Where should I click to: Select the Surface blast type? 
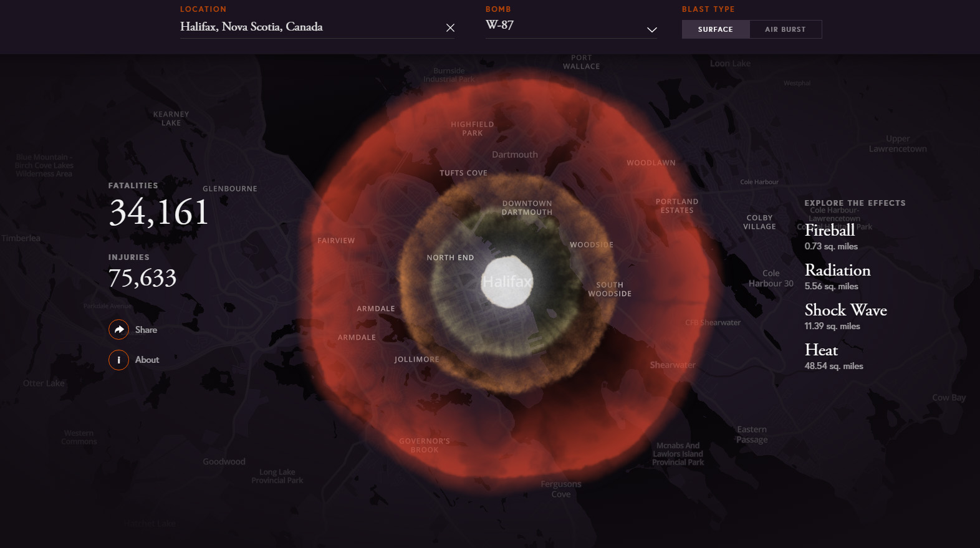click(715, 29)
